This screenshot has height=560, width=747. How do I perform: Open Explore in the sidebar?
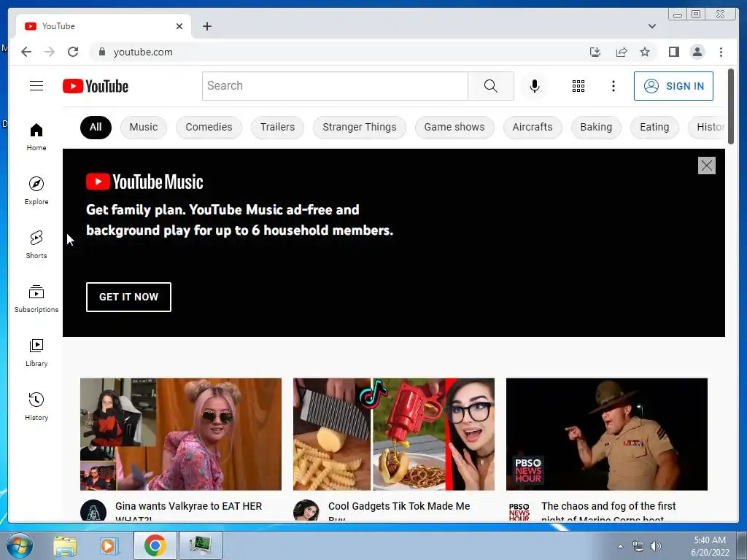36,190
